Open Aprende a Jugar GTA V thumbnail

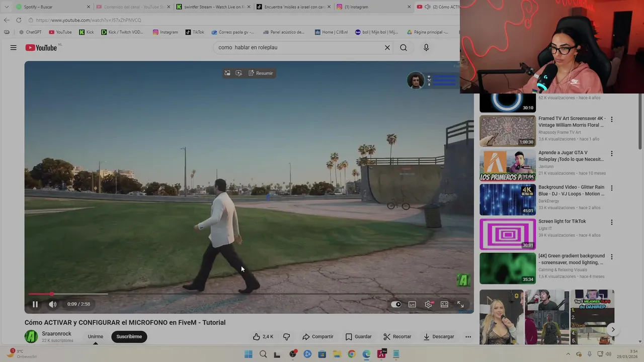(x=508, y=165)
